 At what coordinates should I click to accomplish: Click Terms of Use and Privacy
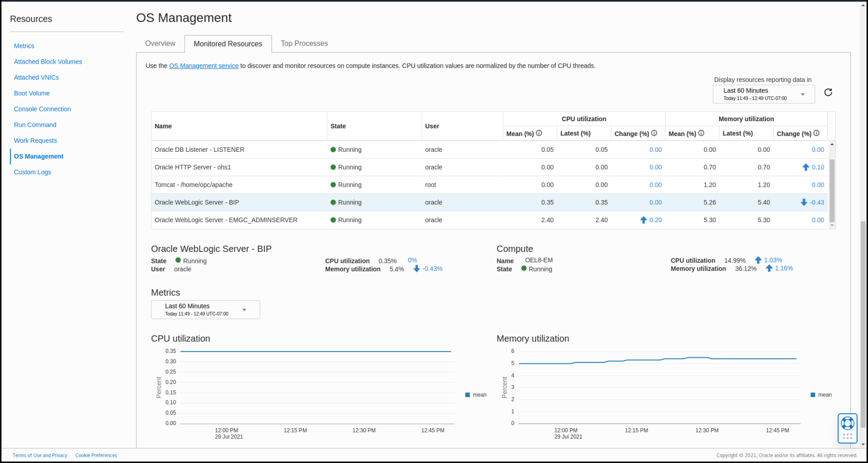[40, 455]
